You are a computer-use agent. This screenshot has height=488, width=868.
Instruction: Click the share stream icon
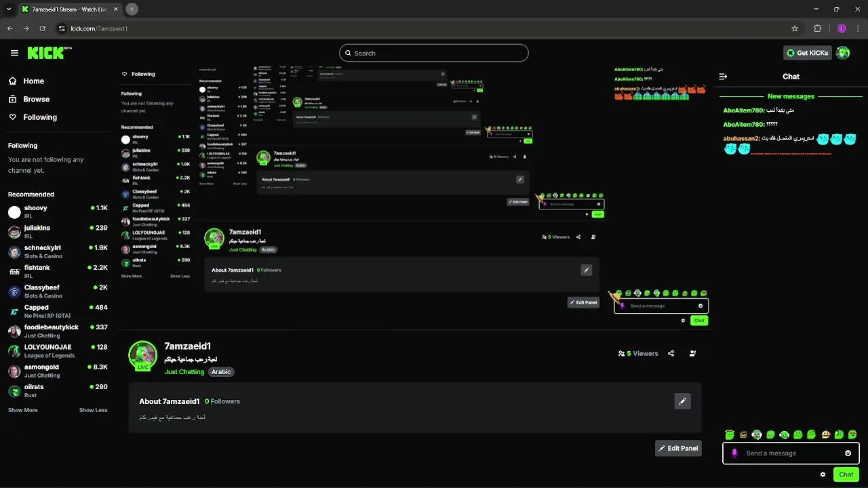pos(671,353)
